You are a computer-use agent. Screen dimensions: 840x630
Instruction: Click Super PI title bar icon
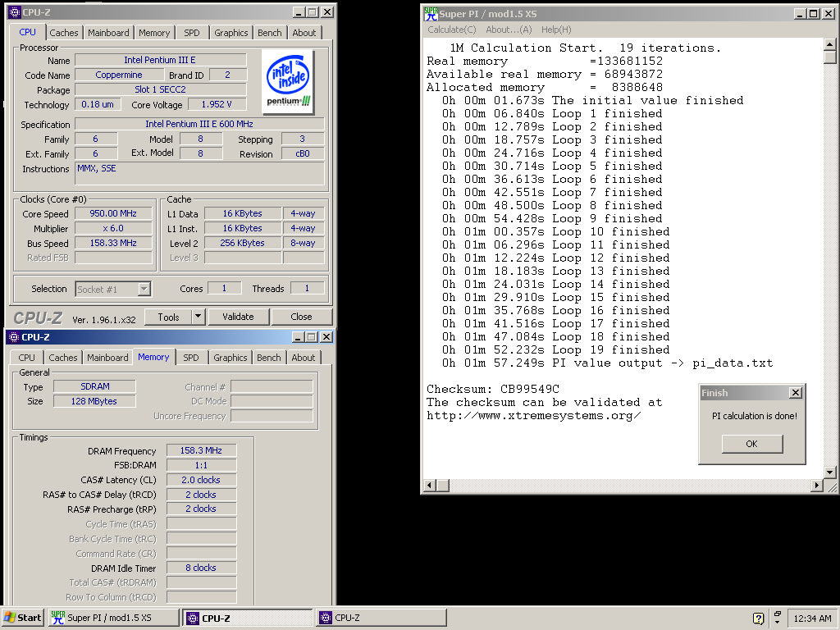(431, 13)
